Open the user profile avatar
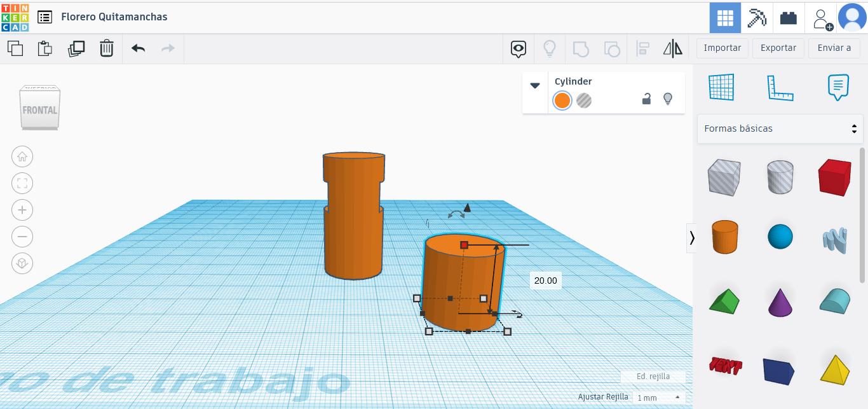868x409 pixels. click(852, 17)
